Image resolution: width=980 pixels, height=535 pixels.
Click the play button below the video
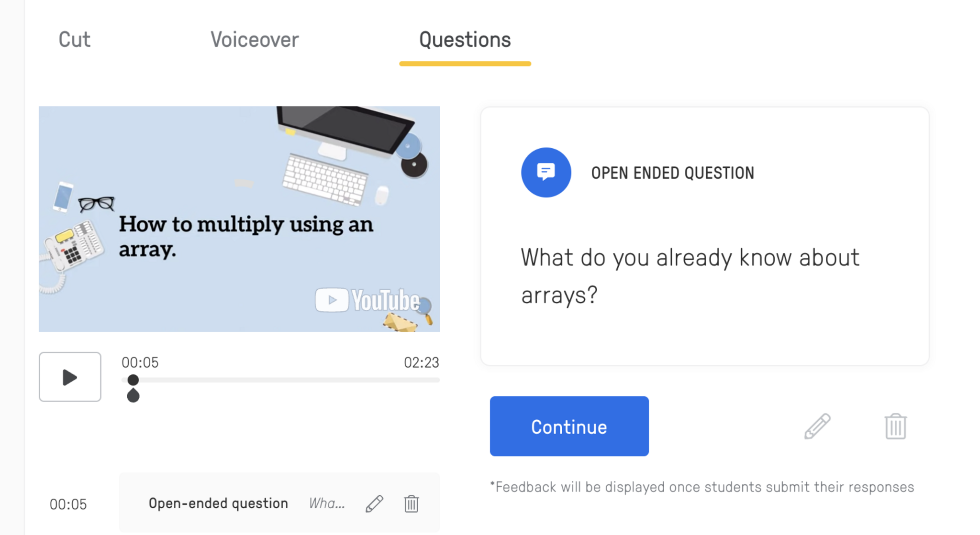pyautogui.click(x=70, y=377)
